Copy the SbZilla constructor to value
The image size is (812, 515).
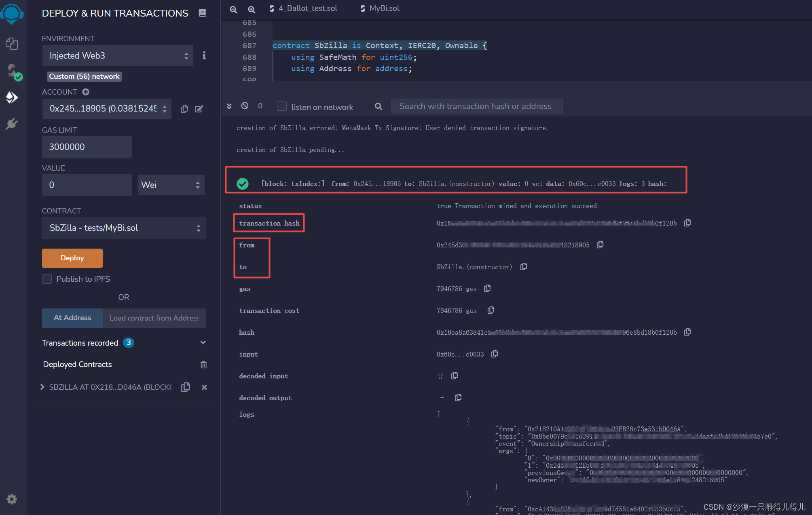pyautogui.click(x=524, y=266)
